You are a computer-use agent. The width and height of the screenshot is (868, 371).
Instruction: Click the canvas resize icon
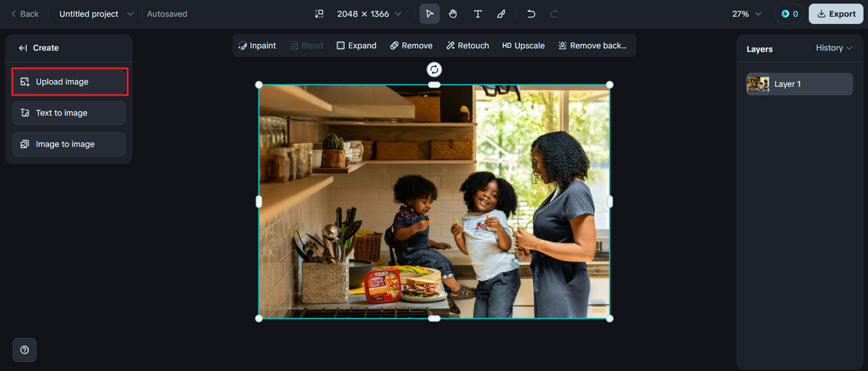point(319,14)
